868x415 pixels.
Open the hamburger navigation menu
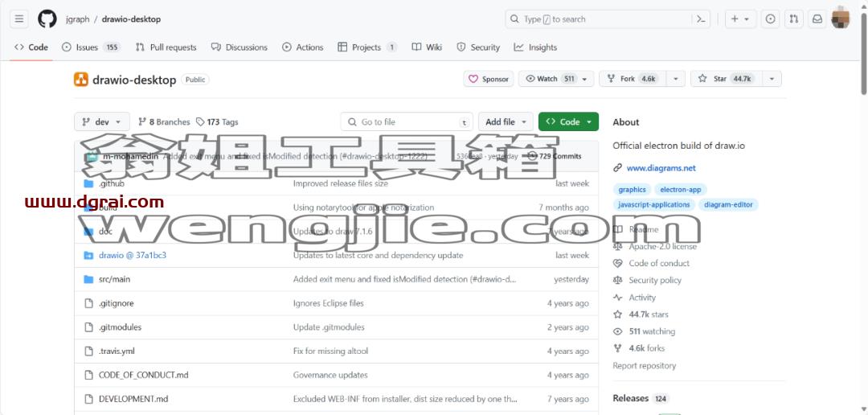pos(18,18)
